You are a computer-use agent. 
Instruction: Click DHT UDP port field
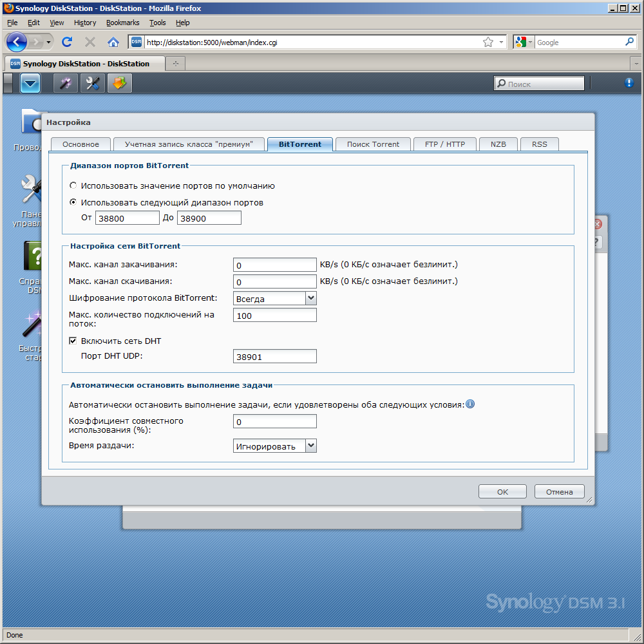pos(275,356)
